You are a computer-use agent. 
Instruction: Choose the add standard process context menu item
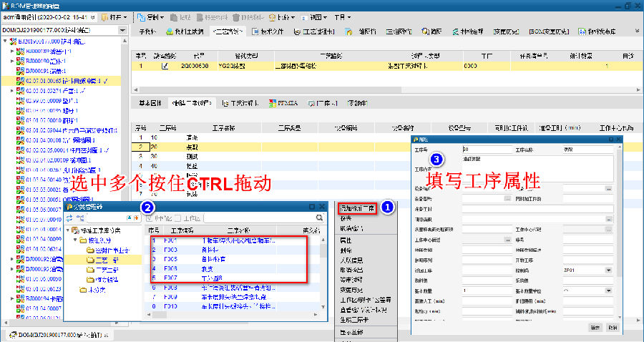click(x=357, y=208)
